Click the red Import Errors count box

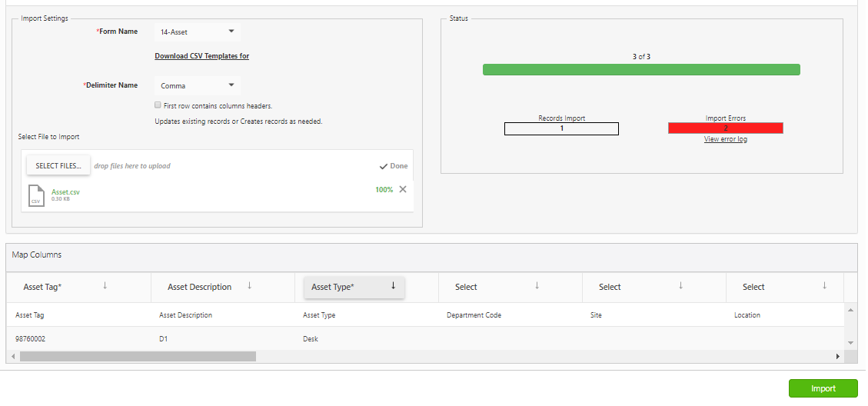click(x=725, y=128)
